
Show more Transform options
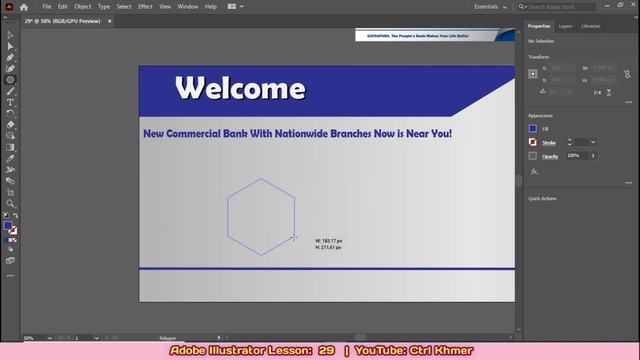click(629, 102)
